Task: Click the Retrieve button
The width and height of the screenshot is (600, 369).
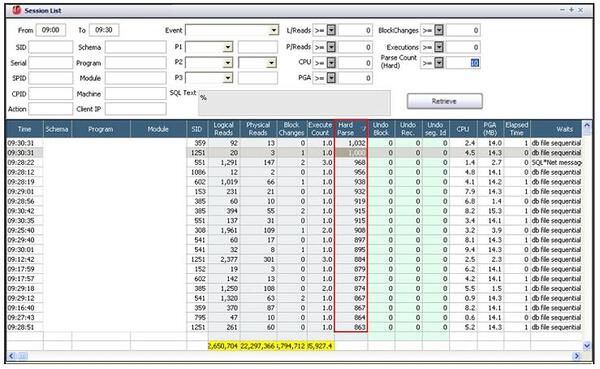Action: (x=445, y=101)
